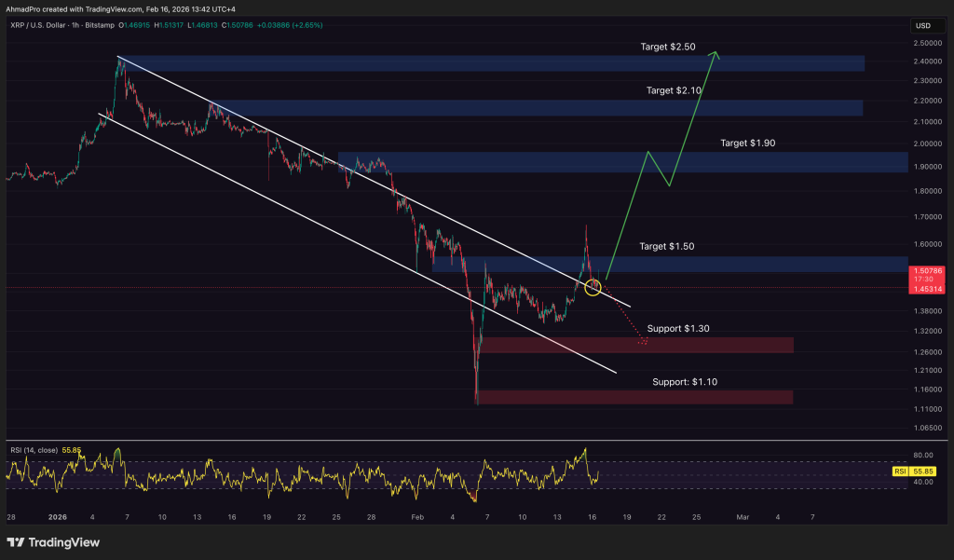
Task: Click the Feb label on date axis
Action: click(417, 515)
